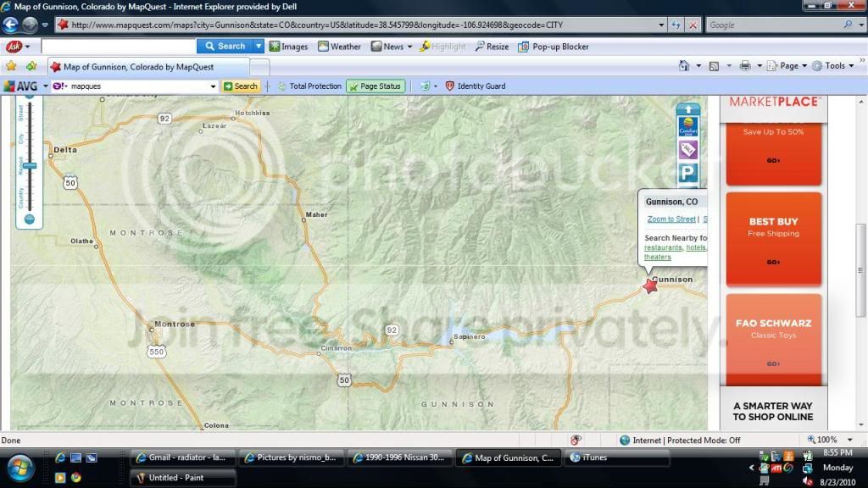Viewport: 868px width, 488px height.
Task: Toggle AVG Total Protection
Action: (309, 86)
